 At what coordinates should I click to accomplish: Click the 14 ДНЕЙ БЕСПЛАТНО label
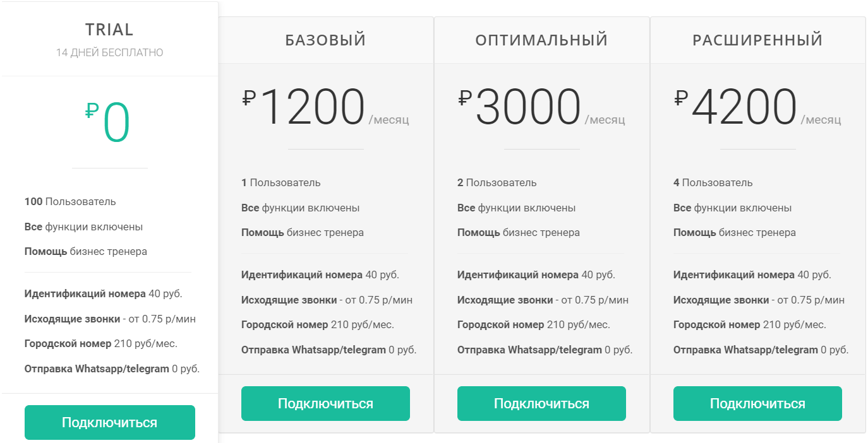[x=109, y=52]
